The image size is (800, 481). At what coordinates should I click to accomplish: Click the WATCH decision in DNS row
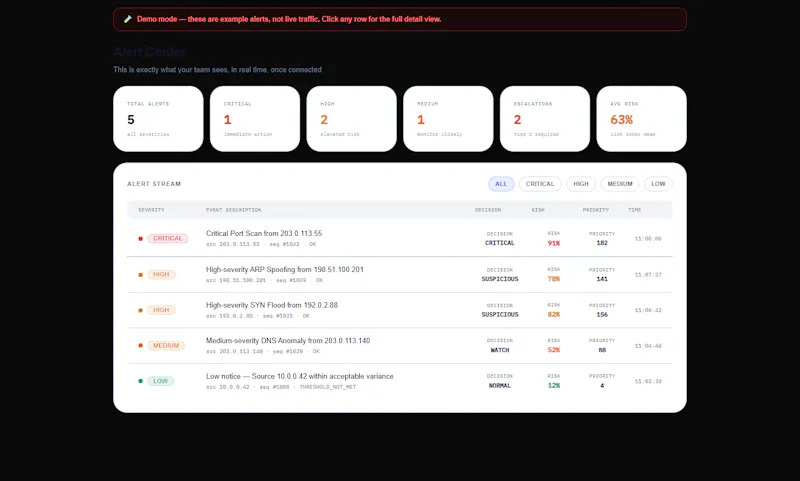pos(499,350)
